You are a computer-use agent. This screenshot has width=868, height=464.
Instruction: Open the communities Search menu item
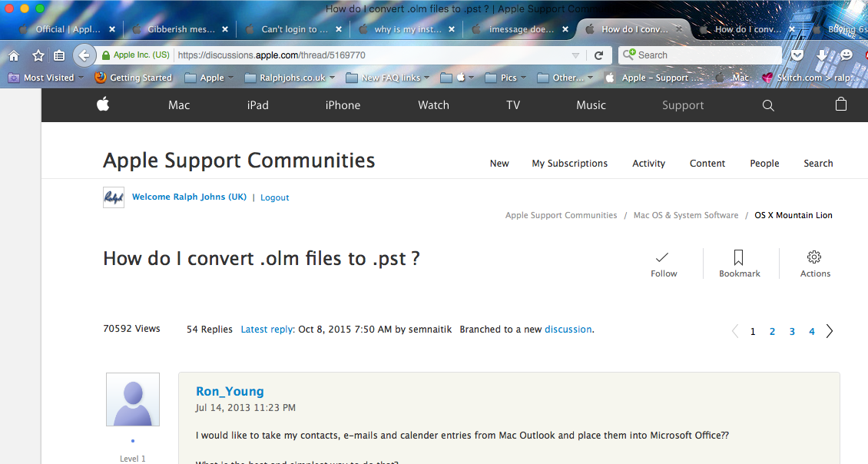coord(817,164)
